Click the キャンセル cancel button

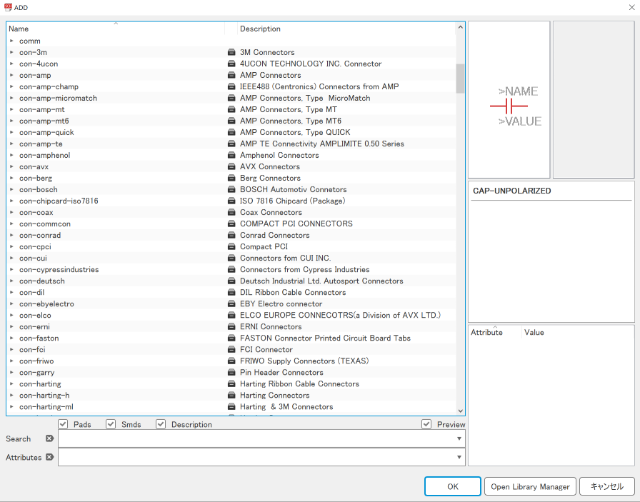pyautogui.click(x=607, y=486)
